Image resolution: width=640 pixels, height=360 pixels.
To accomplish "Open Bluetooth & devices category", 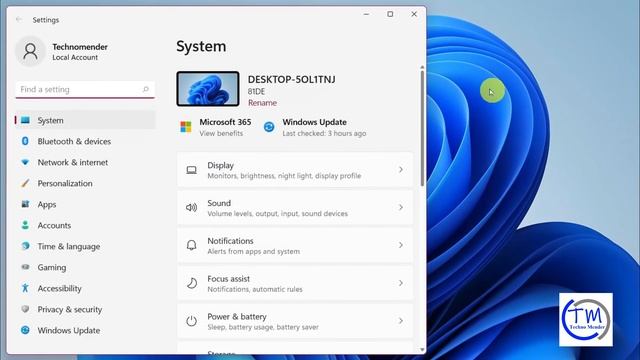I will (x=85, y=141).
